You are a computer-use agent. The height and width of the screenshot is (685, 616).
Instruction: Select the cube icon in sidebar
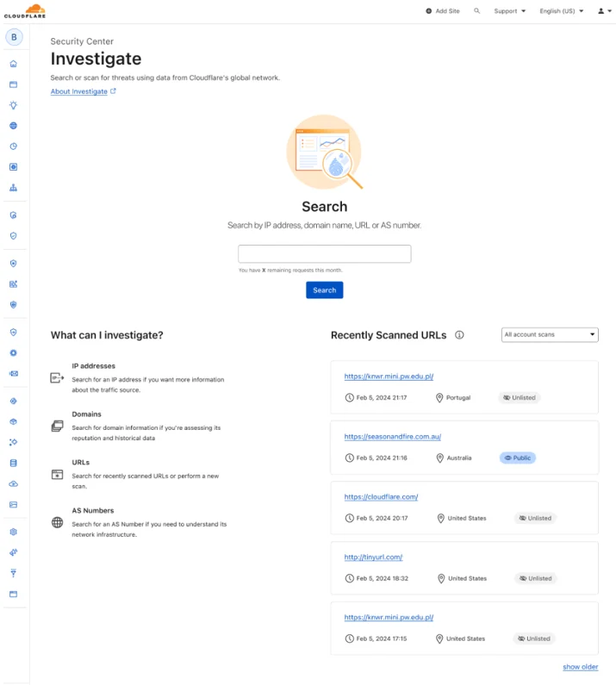click(x=14, y=422)
